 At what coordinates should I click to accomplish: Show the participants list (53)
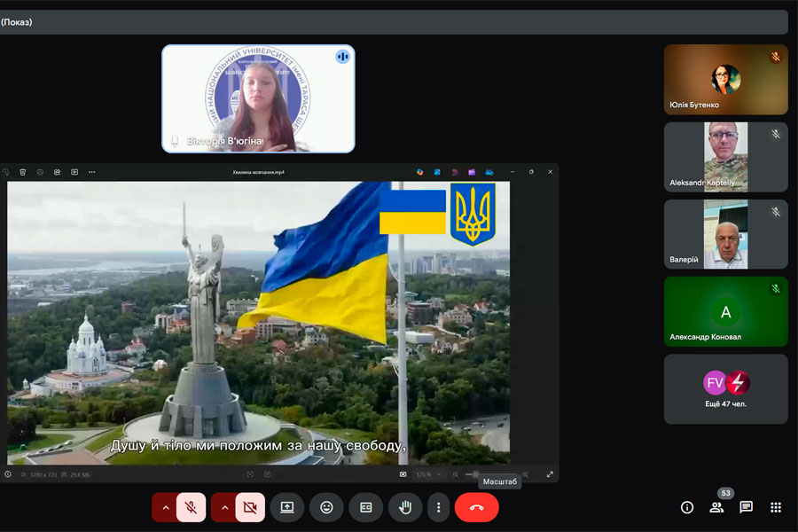point(717,507)
